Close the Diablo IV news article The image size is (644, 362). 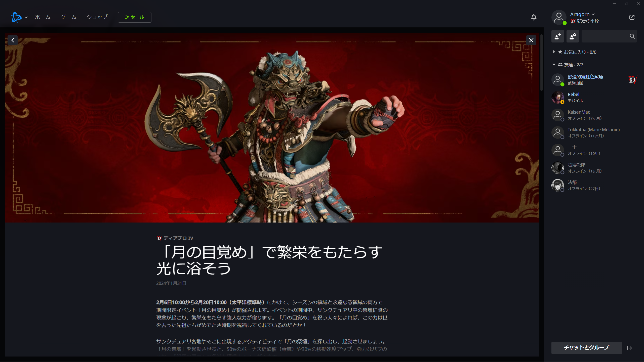click(531, 40)
